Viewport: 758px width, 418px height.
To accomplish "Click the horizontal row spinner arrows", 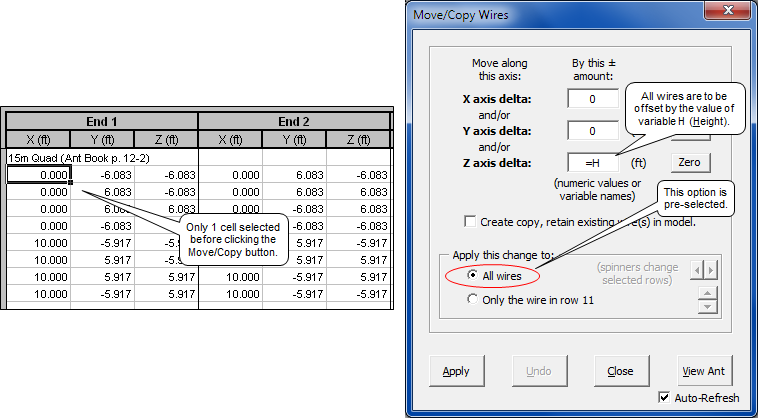I will 708,269.
